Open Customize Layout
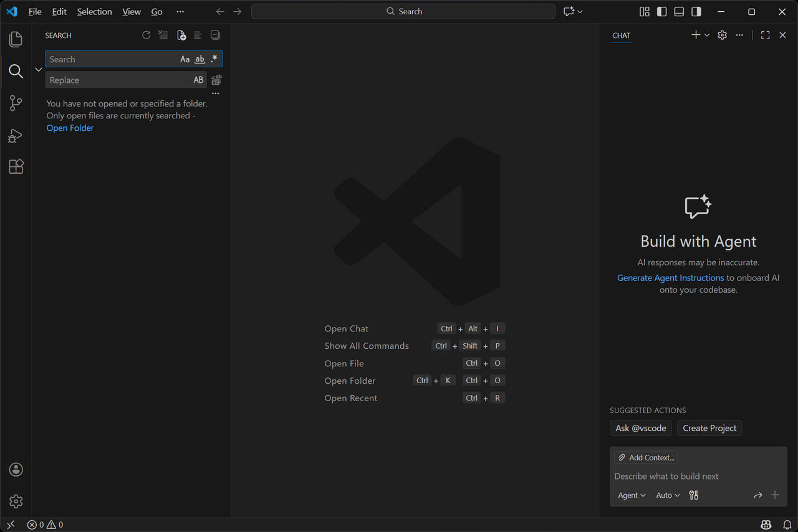Image resolution: width=798 pixels, height=532 pixels. [x=645, y=11]
